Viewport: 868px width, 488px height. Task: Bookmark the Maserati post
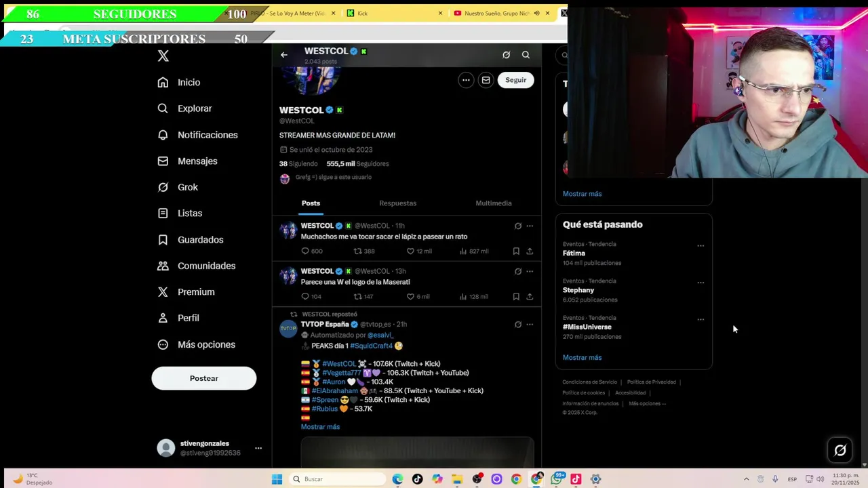pyautogui.click(x=516, y=297)
